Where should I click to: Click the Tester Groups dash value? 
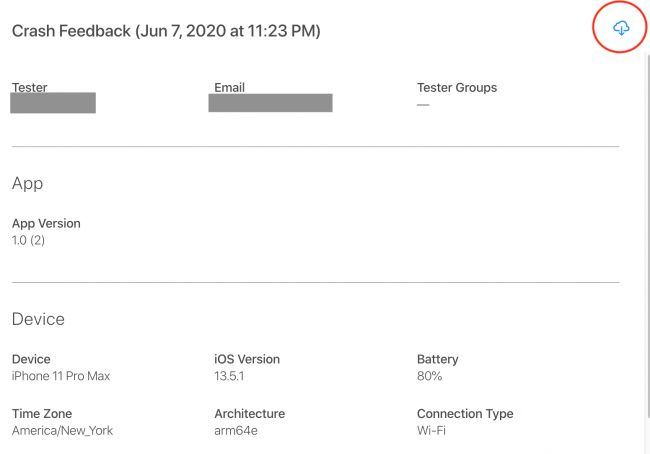click(x=423, y=105)
